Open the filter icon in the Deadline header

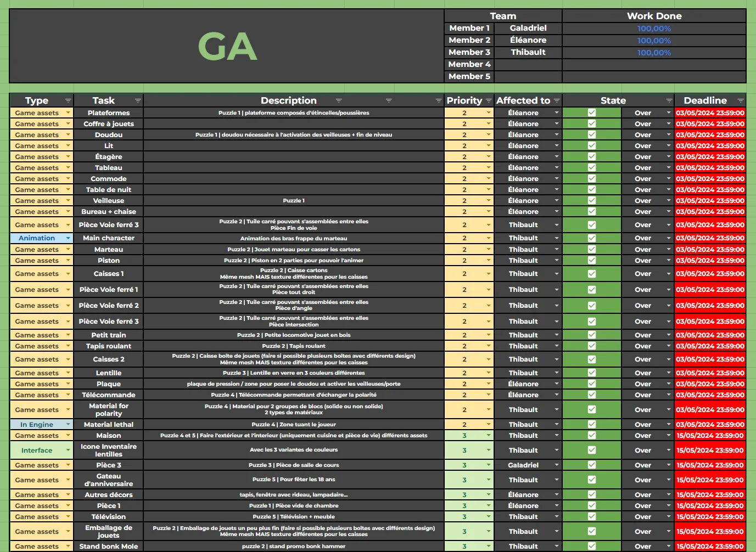(x=741, y=100)
